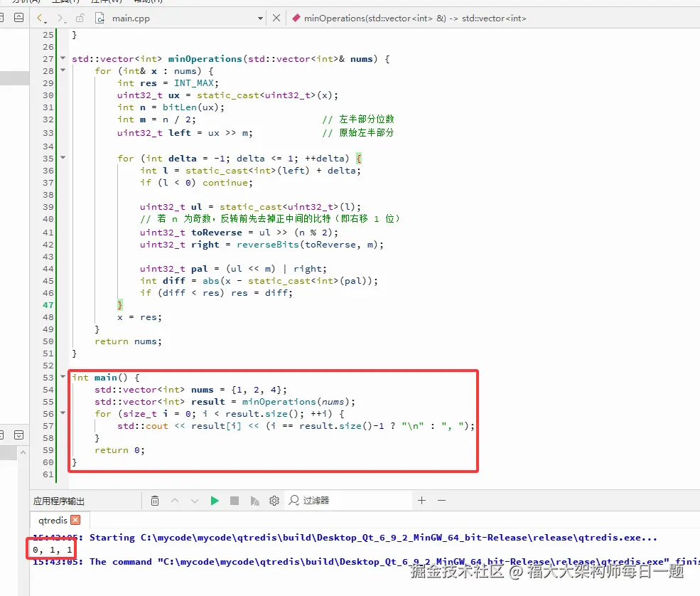Viewport: 700px width, 596px height.
Task: Collapse the minOperations function at line 27
Action: 63,58
